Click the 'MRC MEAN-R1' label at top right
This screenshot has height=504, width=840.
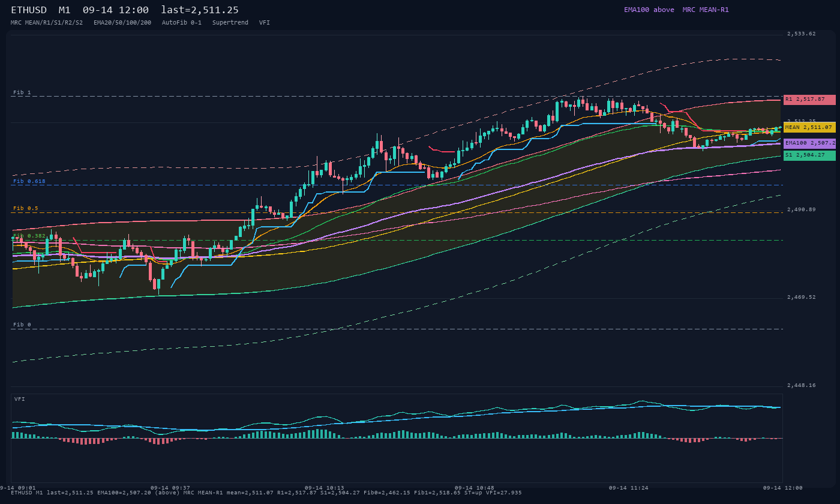pos(706,10)
